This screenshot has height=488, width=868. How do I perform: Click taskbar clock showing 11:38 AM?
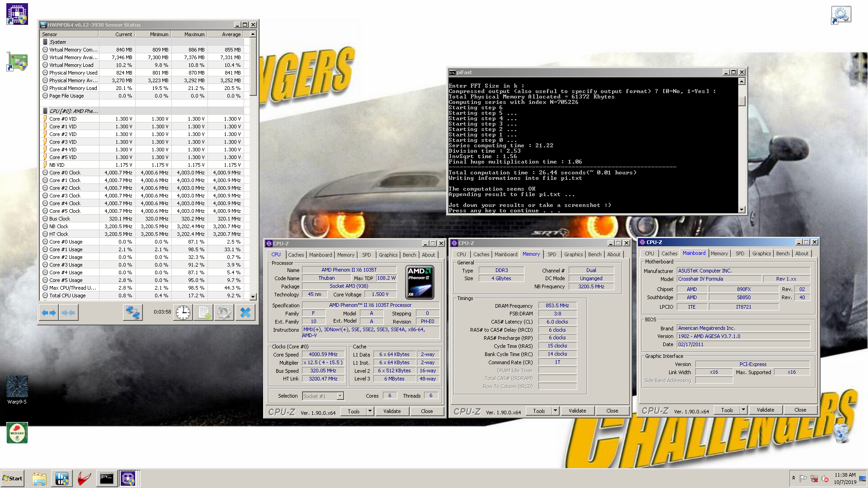point(844,479)
